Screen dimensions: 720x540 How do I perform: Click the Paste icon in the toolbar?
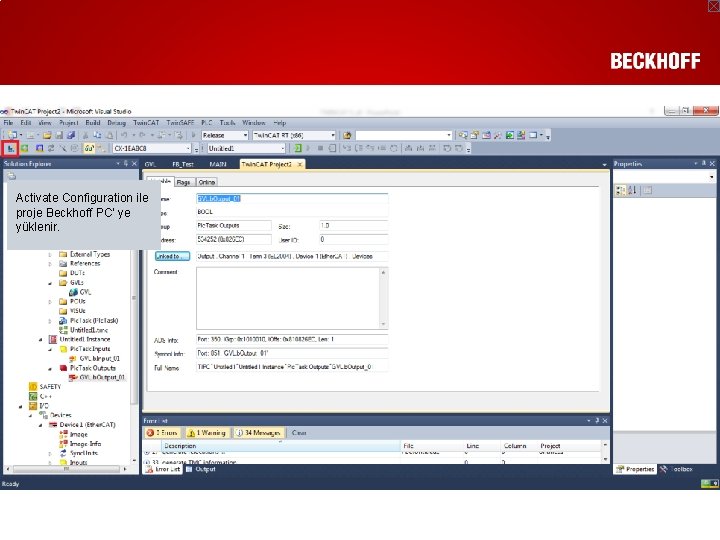tap(110, 135)
